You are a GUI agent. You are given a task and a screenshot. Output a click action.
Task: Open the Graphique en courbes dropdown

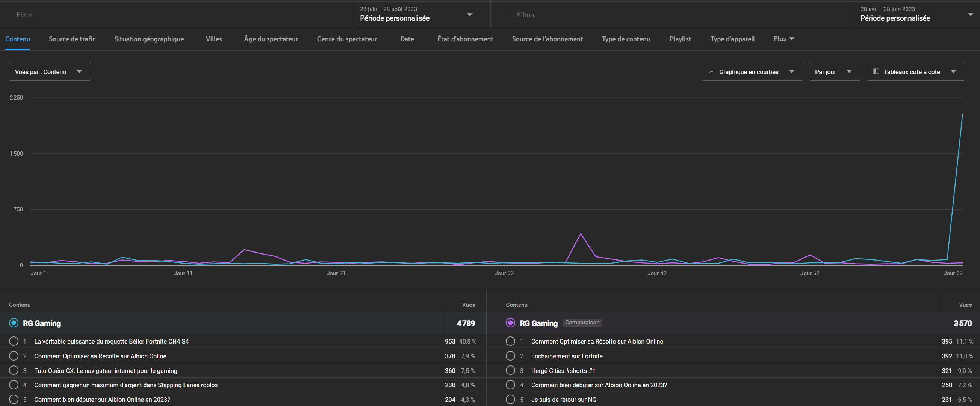tap(752, 71)
